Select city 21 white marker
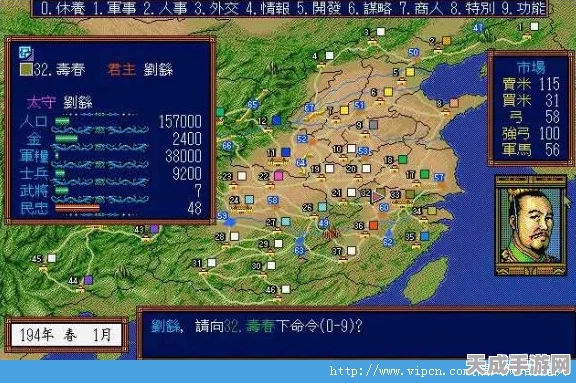 (352, 192)
